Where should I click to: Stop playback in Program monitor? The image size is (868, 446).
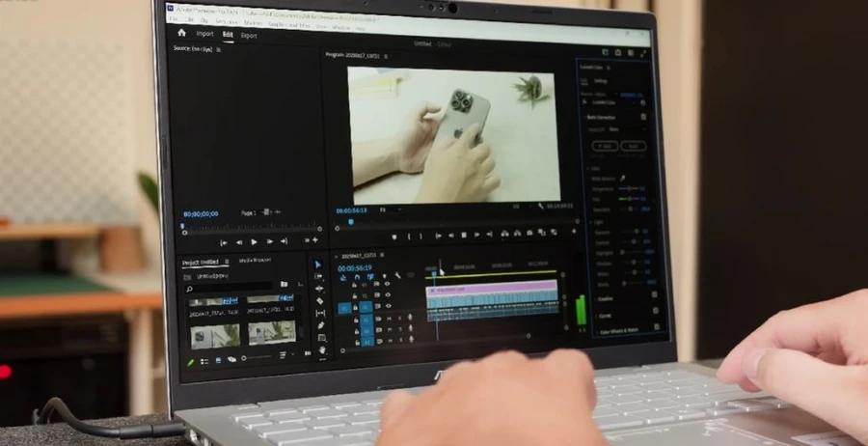[x=464, y=235]
